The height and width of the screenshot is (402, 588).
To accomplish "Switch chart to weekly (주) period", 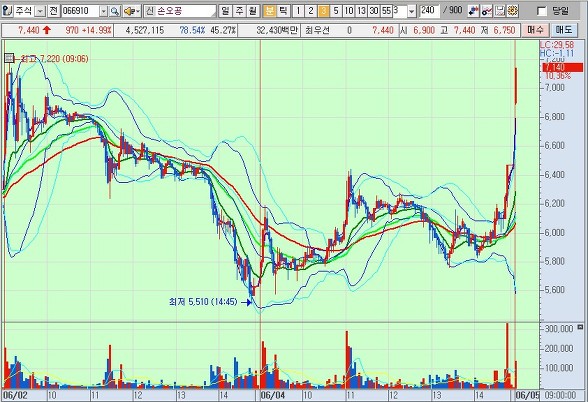I will pyautogui.click(x=239, y=11).
